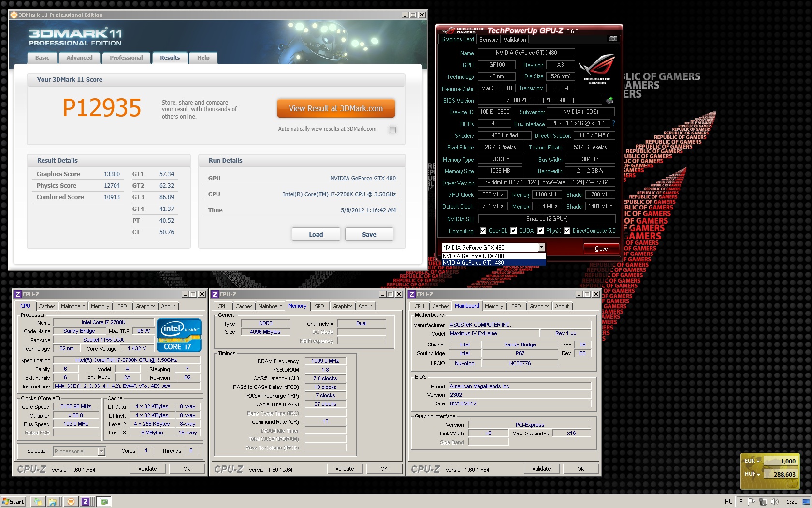This screenshot has height=508, width=812.
Task: Close GPU-Z with the Close button
Action: 601,248
